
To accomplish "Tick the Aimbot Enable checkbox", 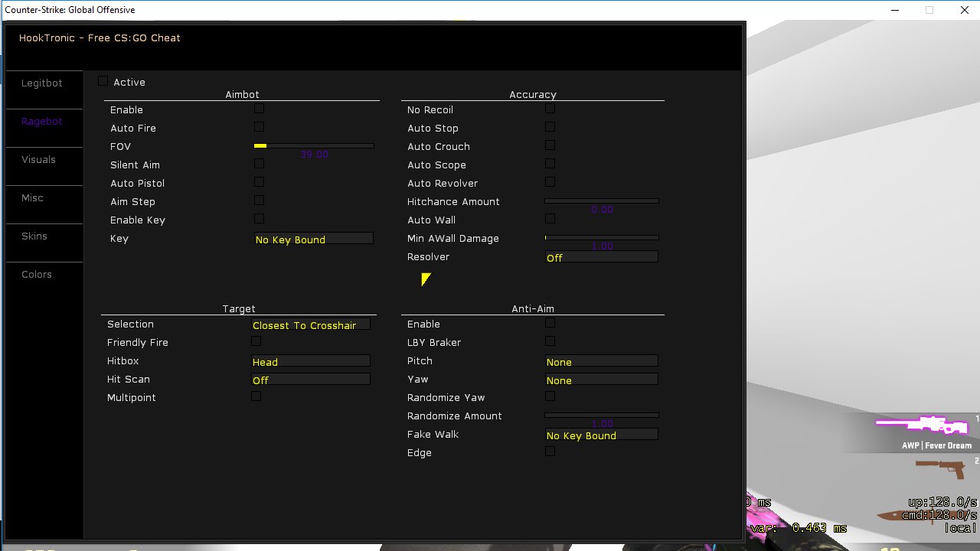I will 259,109.
